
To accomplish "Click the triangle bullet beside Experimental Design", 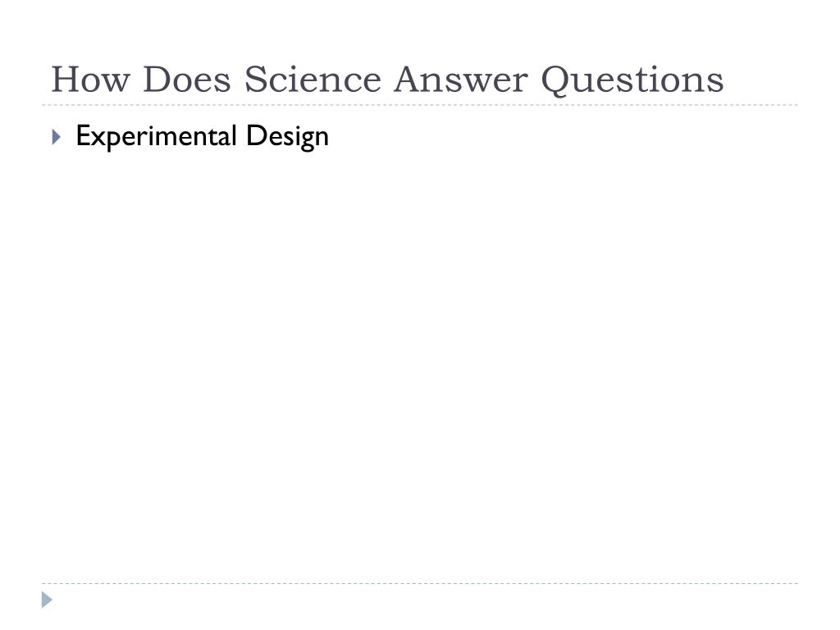I will point(57,137).
